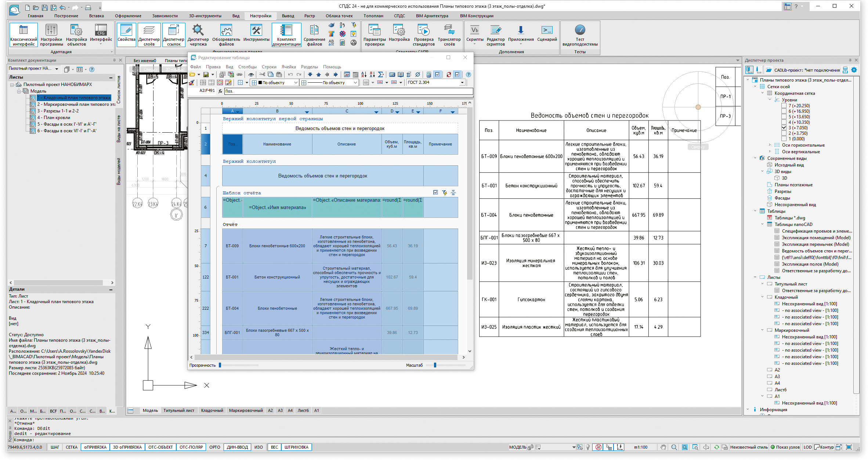Check level 7 (+20.250) checkbox
This screenshot has width=868, height=460.
point(784,106)
